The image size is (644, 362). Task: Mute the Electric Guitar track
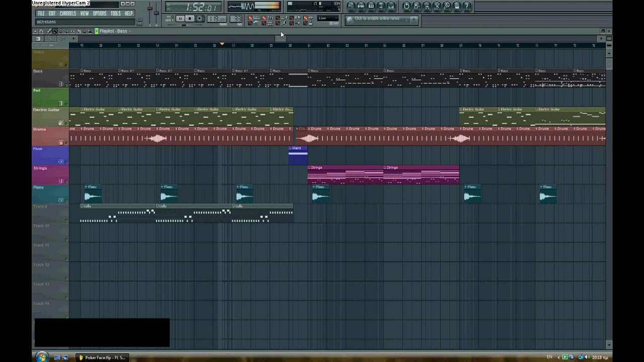66,123
